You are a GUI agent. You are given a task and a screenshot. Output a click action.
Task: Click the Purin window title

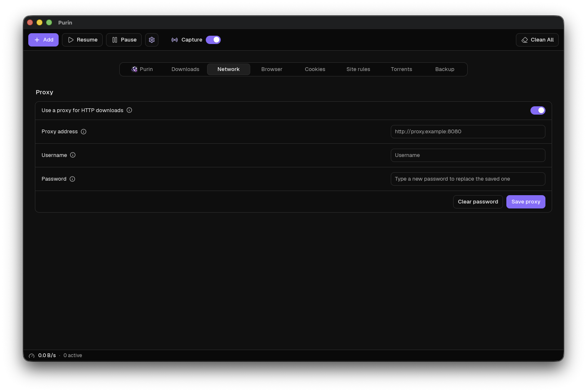click(65, 22)
